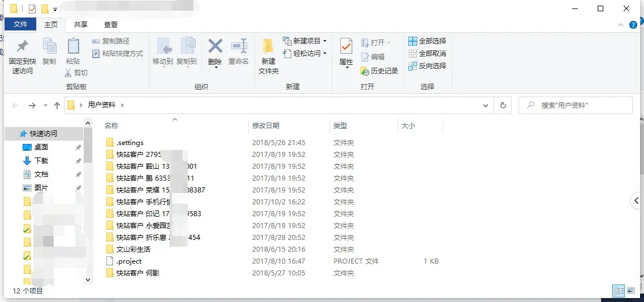Switch to the Home (主页) tab

[51, 25]
